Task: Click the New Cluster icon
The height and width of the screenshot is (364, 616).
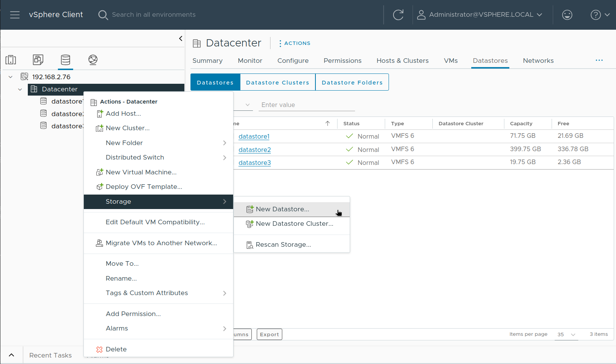Action: [99, 128]
